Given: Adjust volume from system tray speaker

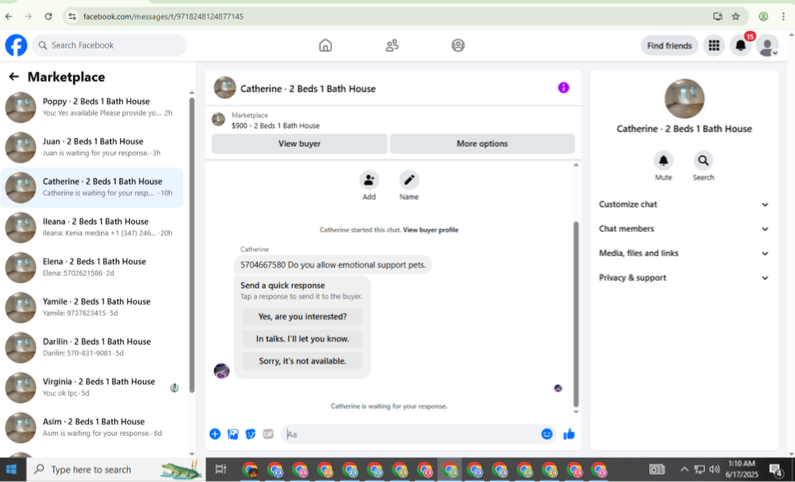Looking at the screenshot, I should [x=715, y=469].
